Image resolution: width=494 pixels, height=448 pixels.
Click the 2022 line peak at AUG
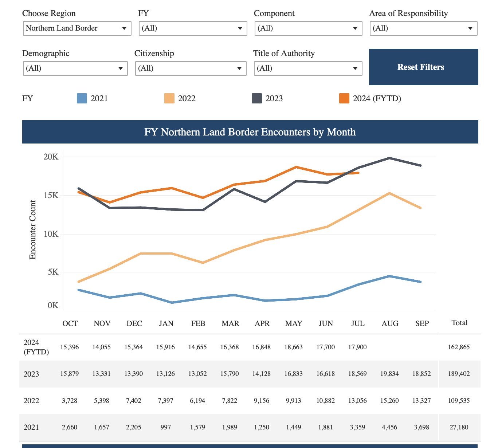389,193
